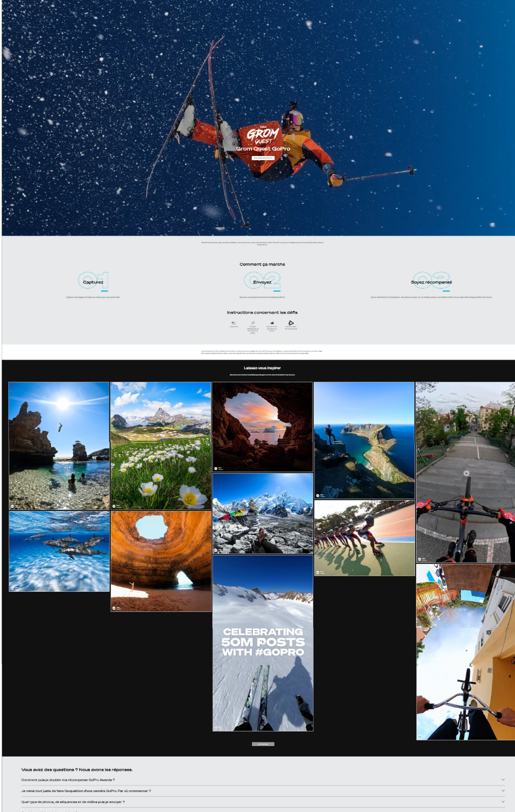Click the Grom Quest logo in the hero
Image resolution: width=515 pixels, height=812 pixels.
pos(263,135)
